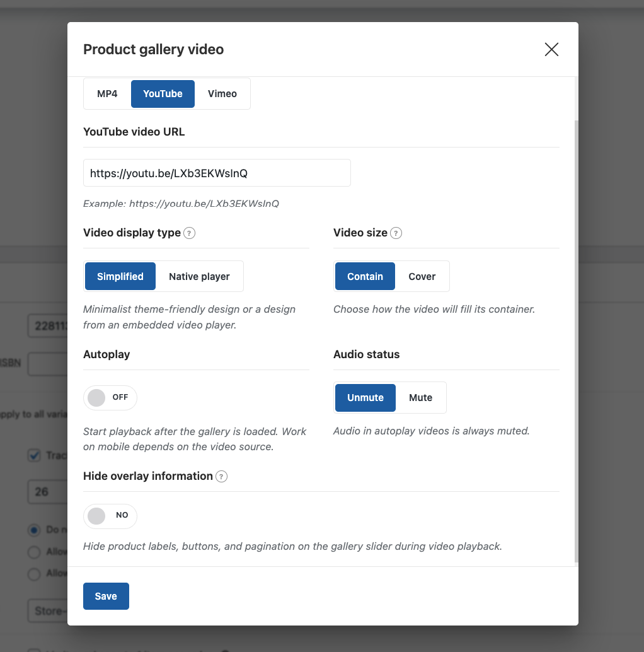Click the example URL hint text

pyautogui.click(x=181, y=204)
